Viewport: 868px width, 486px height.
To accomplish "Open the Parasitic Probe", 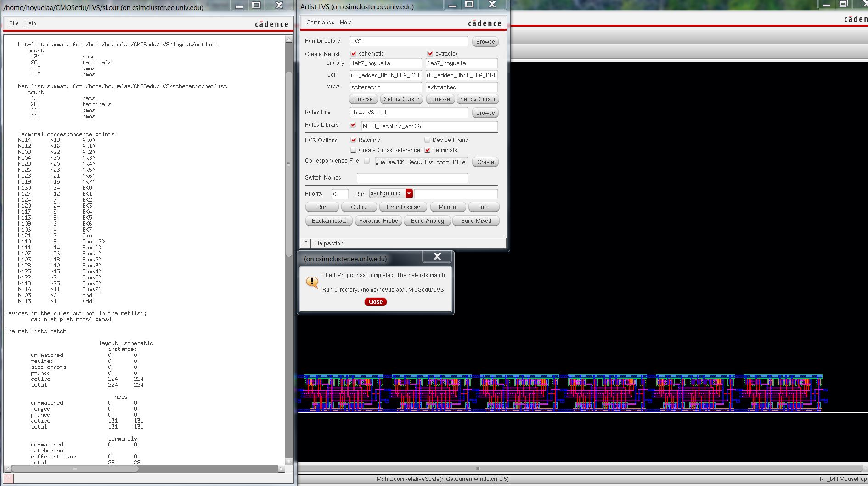I will 378,221.
